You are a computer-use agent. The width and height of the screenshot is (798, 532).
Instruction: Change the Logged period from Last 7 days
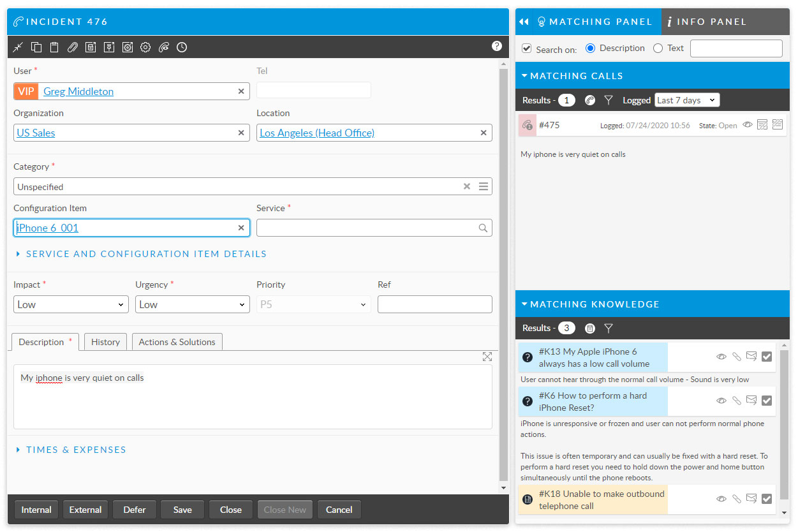687,100
